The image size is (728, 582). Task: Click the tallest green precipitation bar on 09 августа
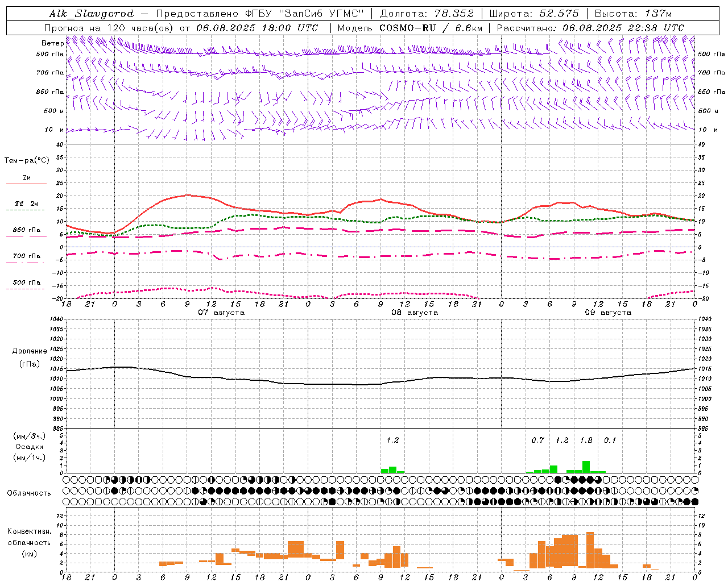click(x=586, y=467)
